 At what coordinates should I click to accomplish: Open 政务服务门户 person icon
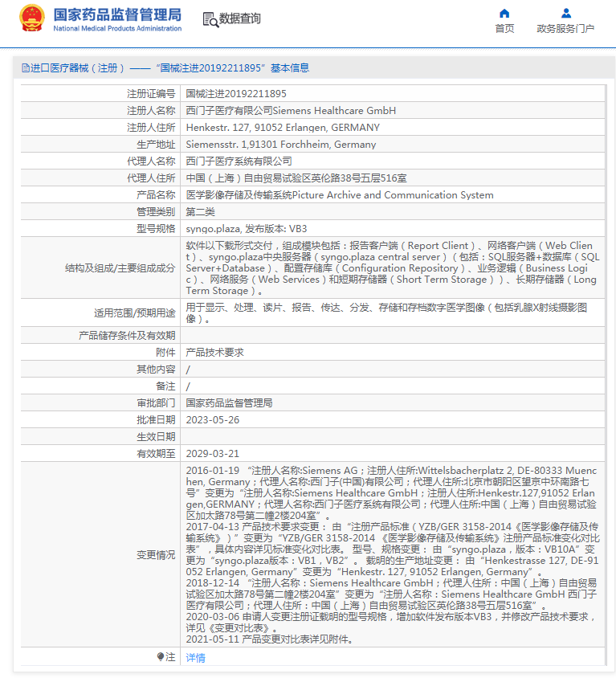[566, 13]
